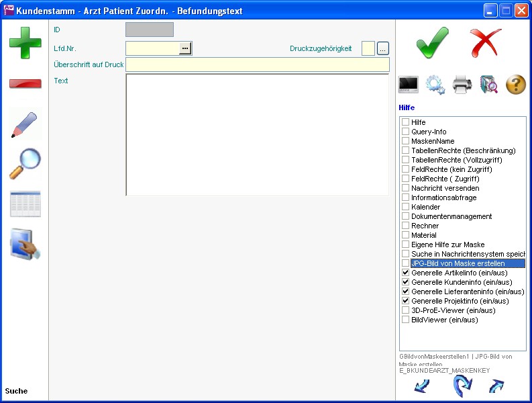The height and width of the screenshot is (403, 532).
Task: Open the yellow question mark help icon
Action: tap(515, 85)
